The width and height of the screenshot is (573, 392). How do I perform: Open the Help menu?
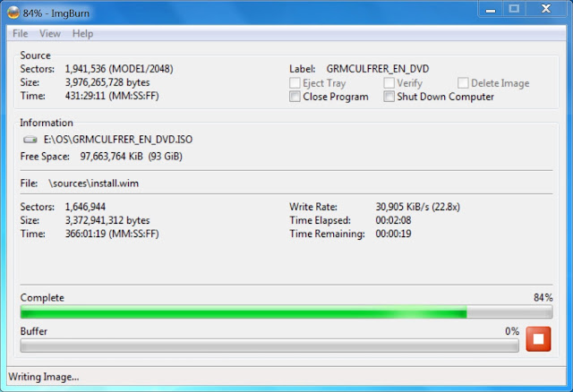(82, 34)
